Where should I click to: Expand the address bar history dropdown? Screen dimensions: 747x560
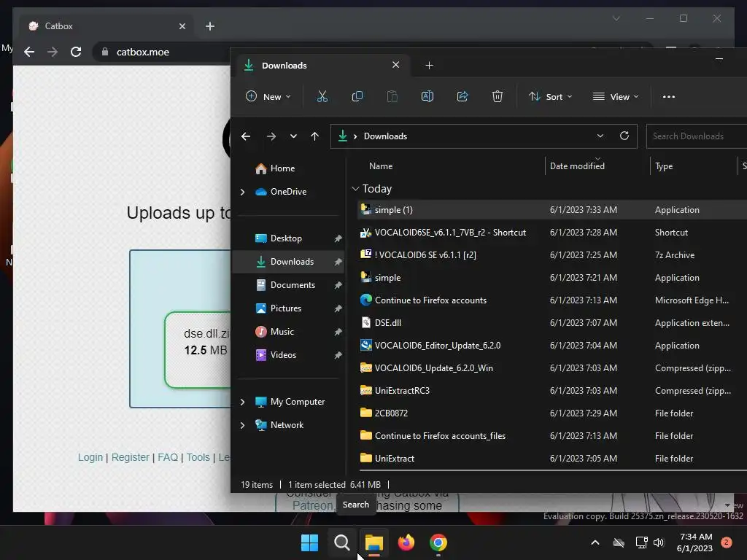(x=600, y=136)
